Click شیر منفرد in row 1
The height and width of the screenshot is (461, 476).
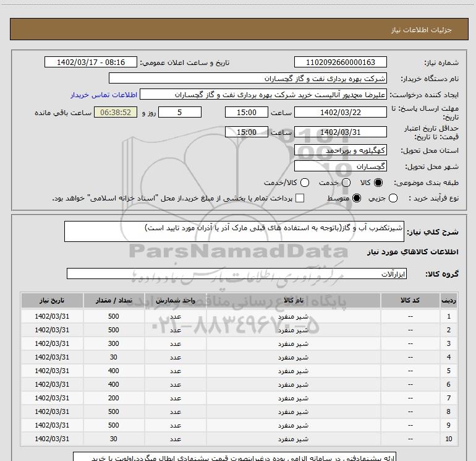(x=293, y=317)
